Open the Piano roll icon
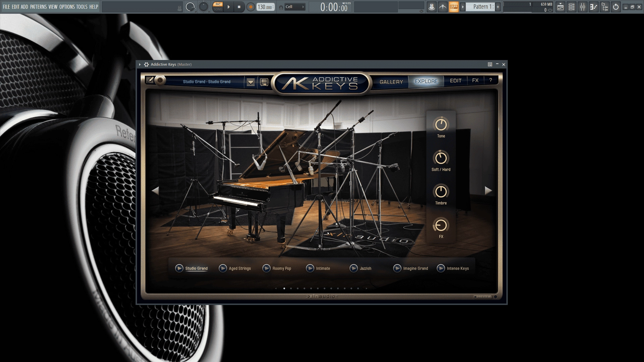This screenshot has width=644, height=362. [x=594, y=7]
